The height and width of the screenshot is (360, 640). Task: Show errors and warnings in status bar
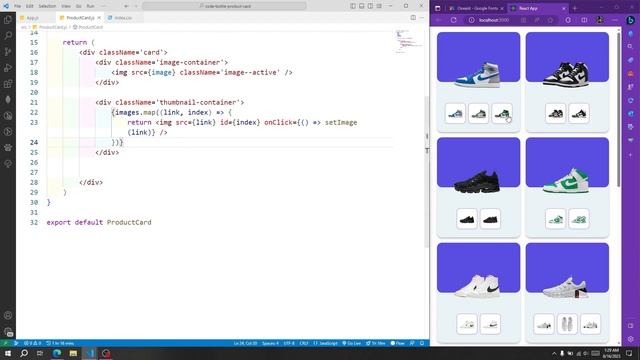click(x=32, y=343)
